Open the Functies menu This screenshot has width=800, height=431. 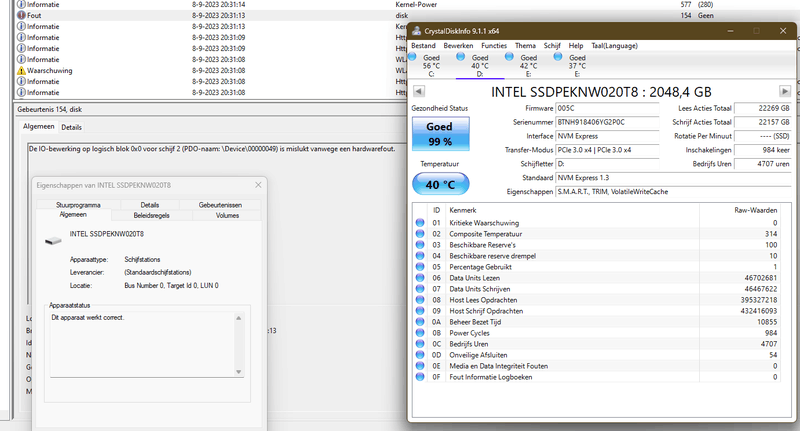(x=494, y=45)
